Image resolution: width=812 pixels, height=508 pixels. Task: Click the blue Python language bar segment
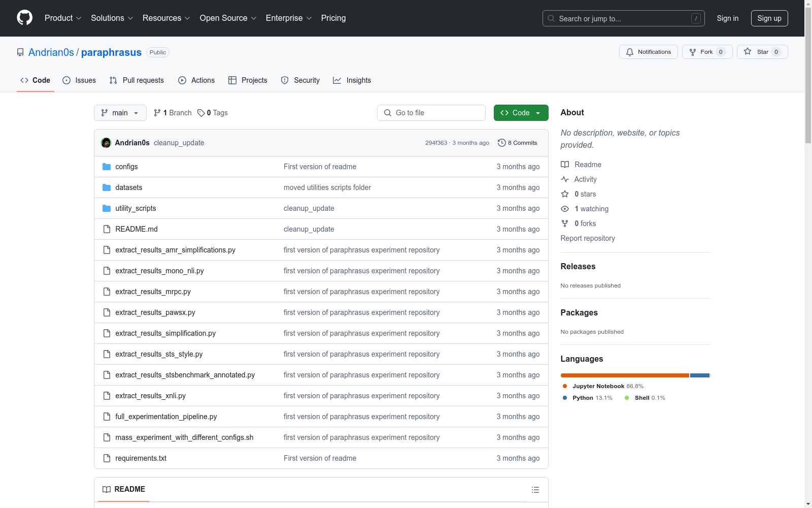(700, 375)
